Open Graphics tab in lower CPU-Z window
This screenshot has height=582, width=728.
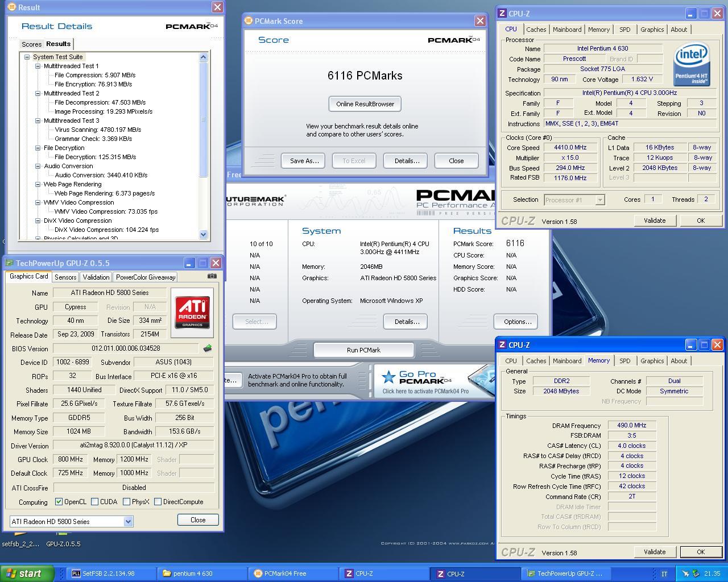(x=652, y=361)
